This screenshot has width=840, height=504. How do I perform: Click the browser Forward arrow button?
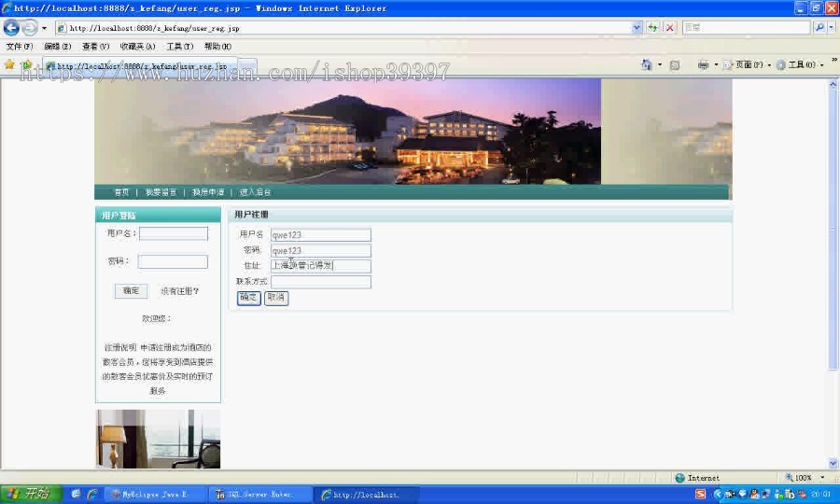coord(30,27)
